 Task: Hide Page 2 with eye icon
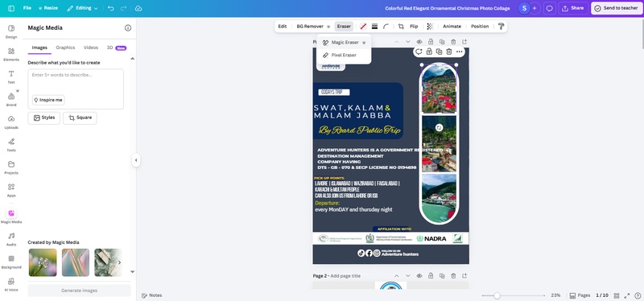click(419, 276)
